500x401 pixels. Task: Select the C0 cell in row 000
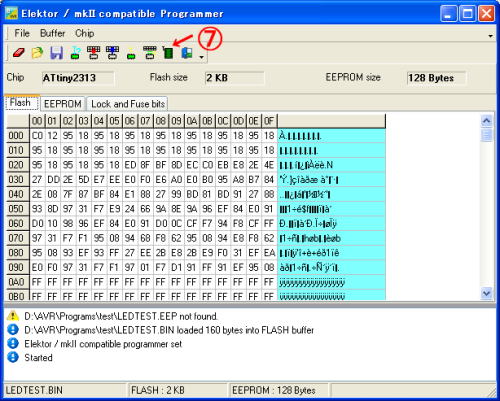coord(37,136)
